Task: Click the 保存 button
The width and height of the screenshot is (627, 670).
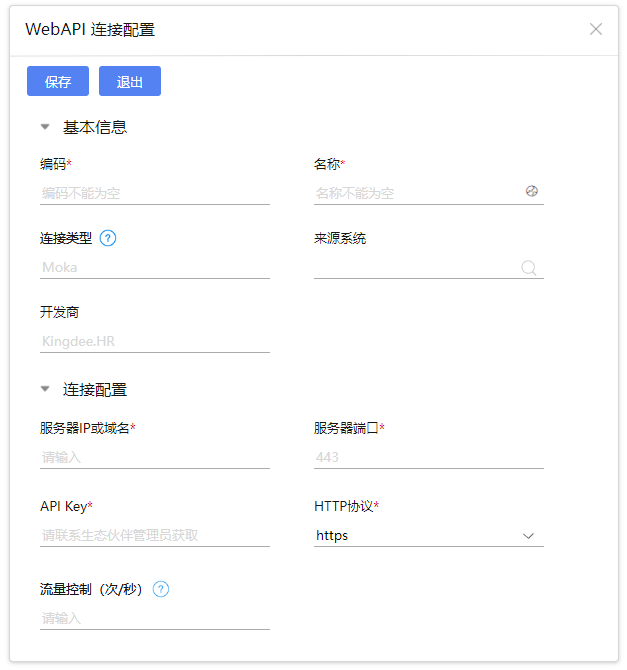Action: [58, 82]
